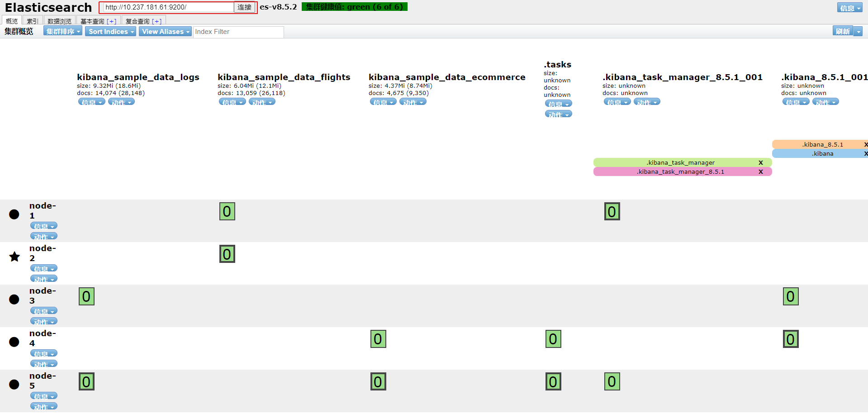This screenshot has width=868, height=414.
Task: Click the node-2 master star icon
Action: click(14, 257)
